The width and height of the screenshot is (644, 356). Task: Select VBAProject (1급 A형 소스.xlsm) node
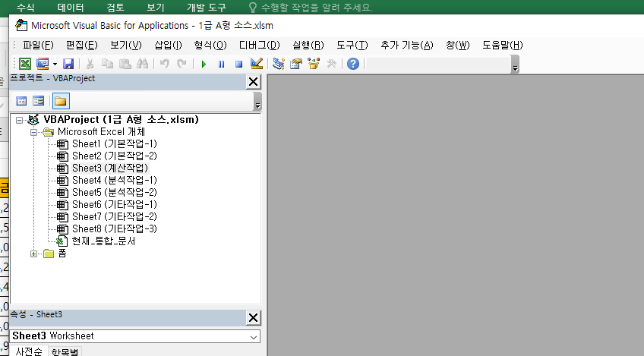[122, 119]
